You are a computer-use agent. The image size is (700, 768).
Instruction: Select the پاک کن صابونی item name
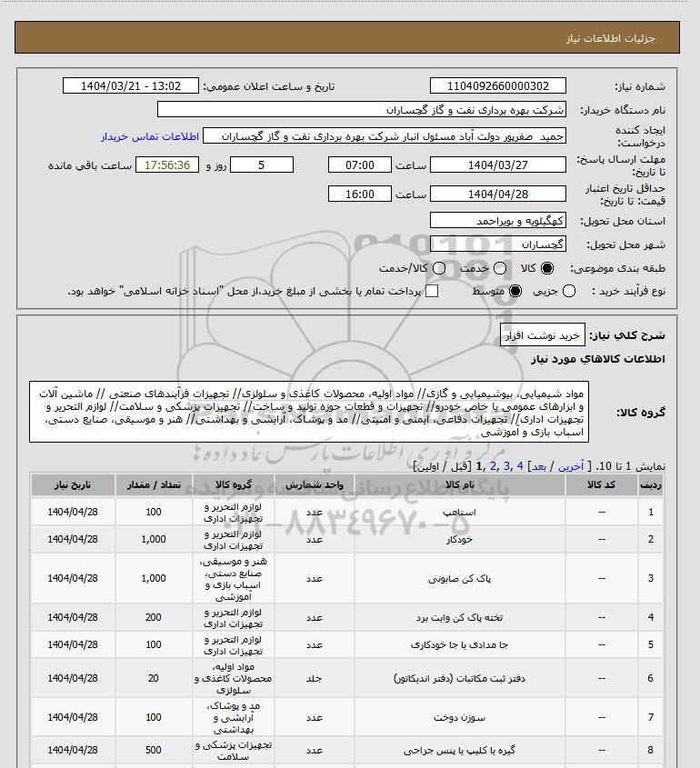click(x=459, y=578)
